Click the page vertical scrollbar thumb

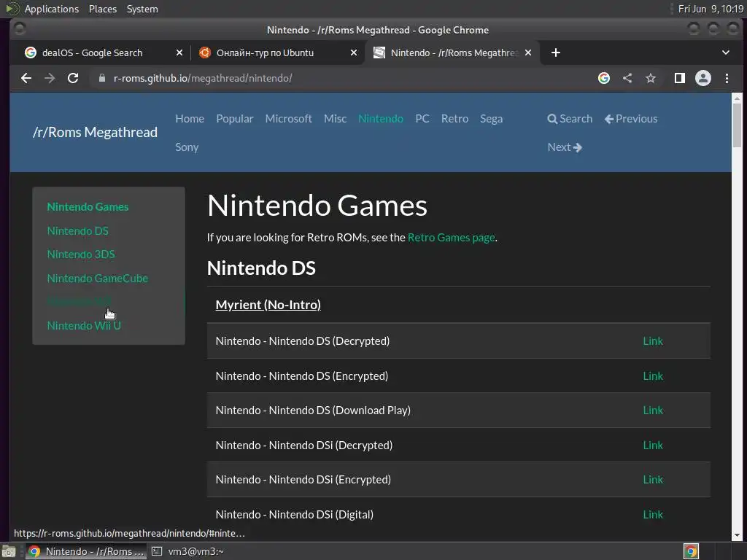click(737, 125)
